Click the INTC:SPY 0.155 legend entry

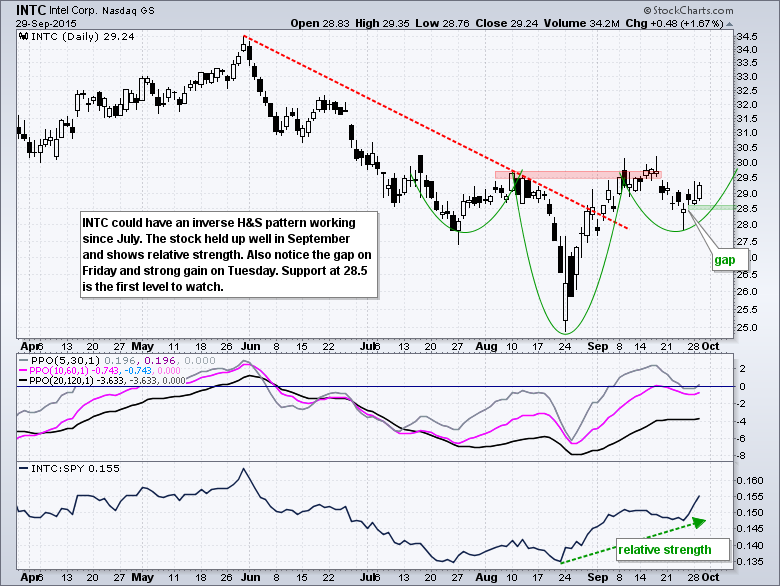point(69,469)
